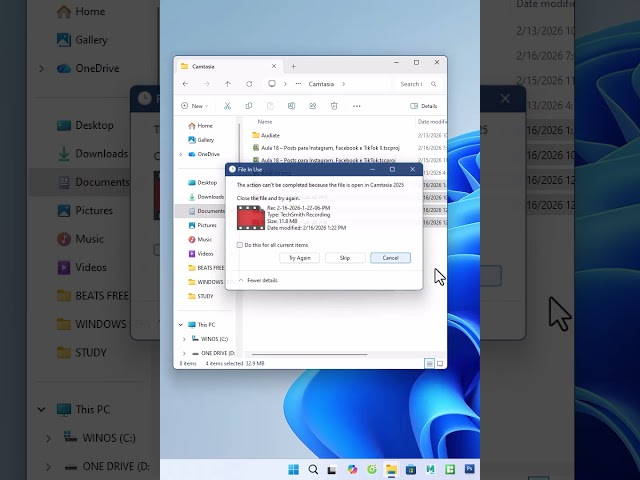Screen dimensions: 640x480
Task: Open the BEATS FREE pinned folder
Action: (206, 268)
